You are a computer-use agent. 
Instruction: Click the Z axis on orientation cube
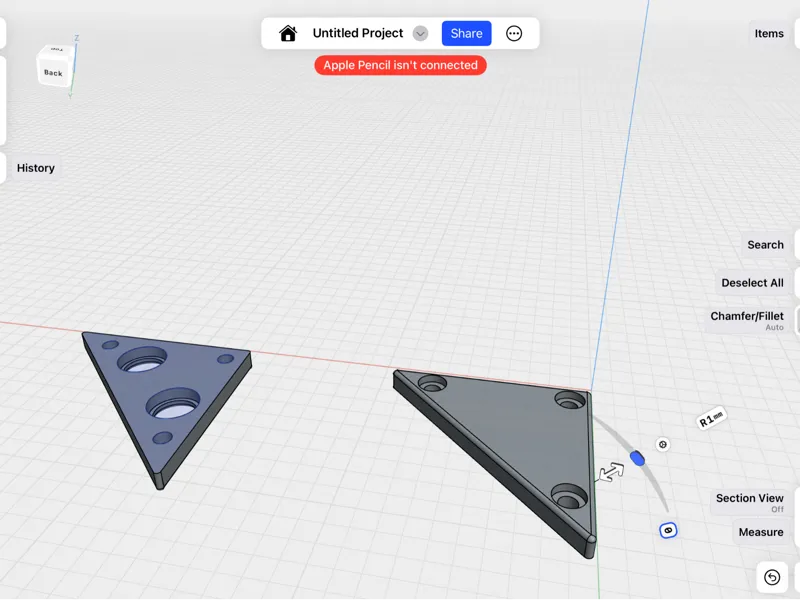click(x=77, y=38)
